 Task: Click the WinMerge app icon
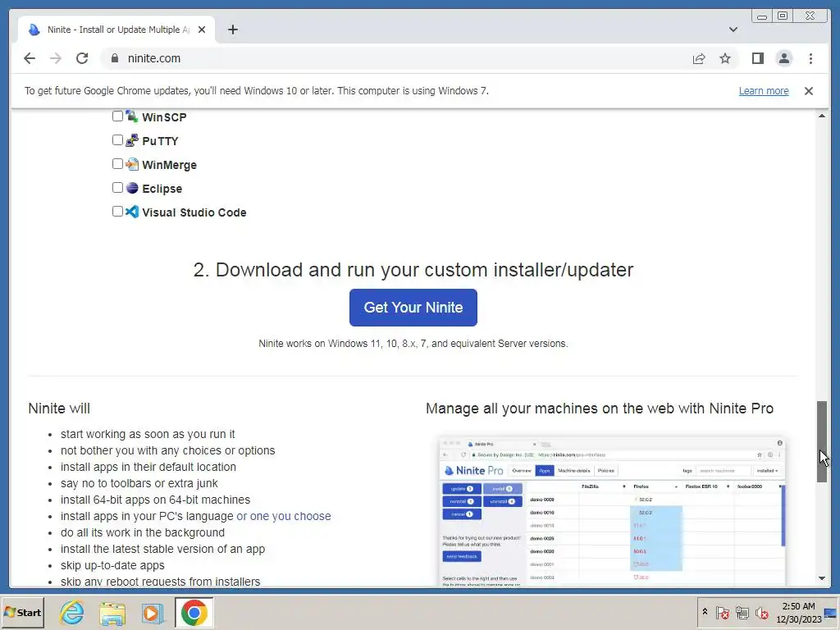132,164
